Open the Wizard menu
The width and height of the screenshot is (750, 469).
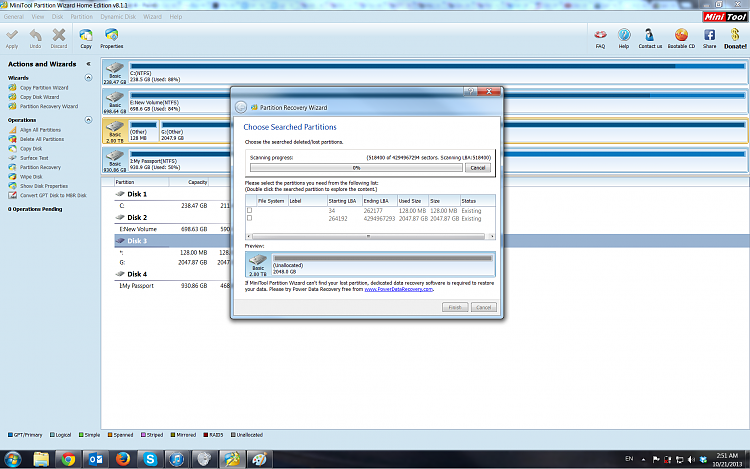click(152, 17)
